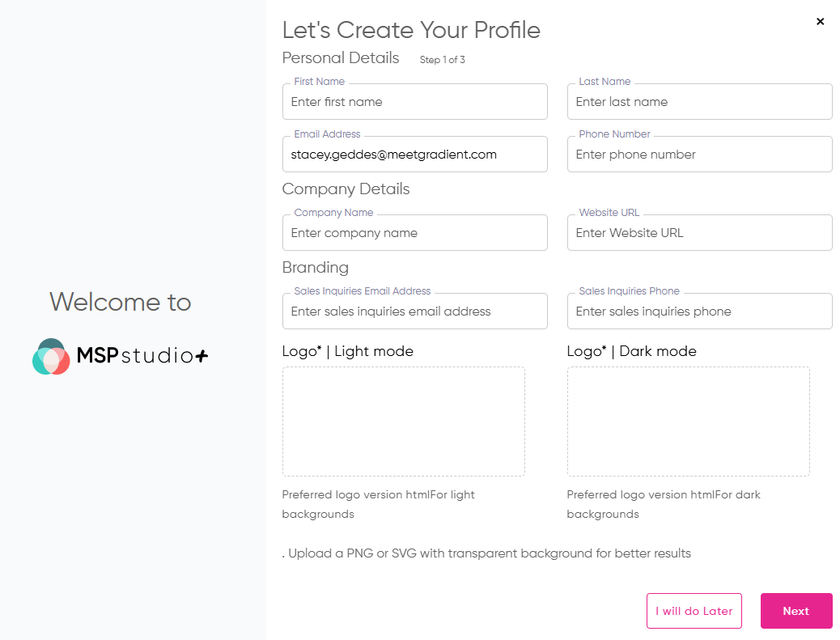Image resolution: width=840 pixels, height=640 pixels.
Task: Click the Phone Number input
Action: point(699,154)
